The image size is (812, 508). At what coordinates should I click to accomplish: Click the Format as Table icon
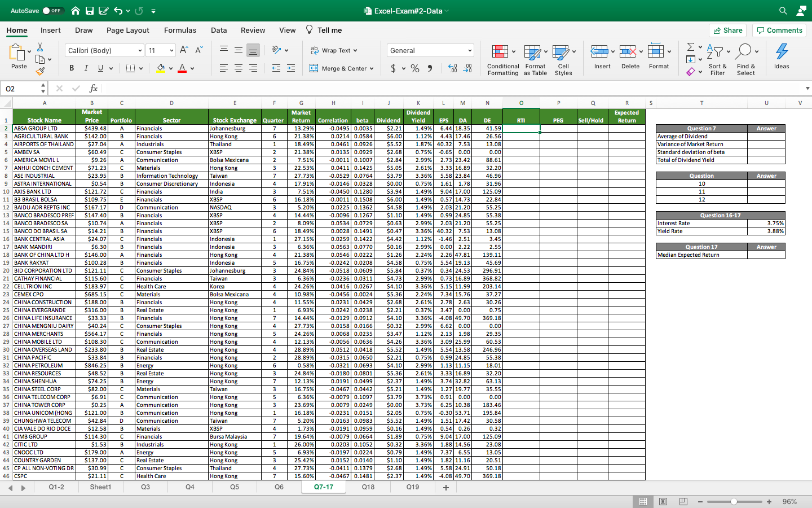pyautogui.click(x=532, y=52)
